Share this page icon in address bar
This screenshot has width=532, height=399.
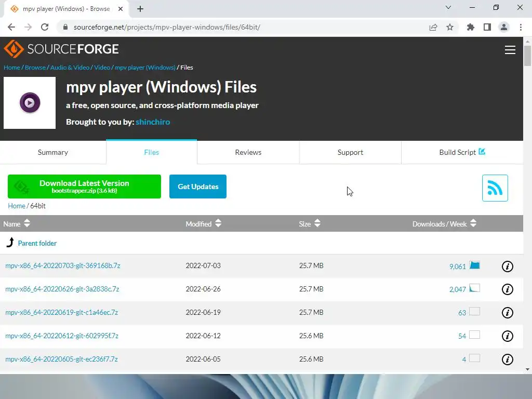point(433,27)
